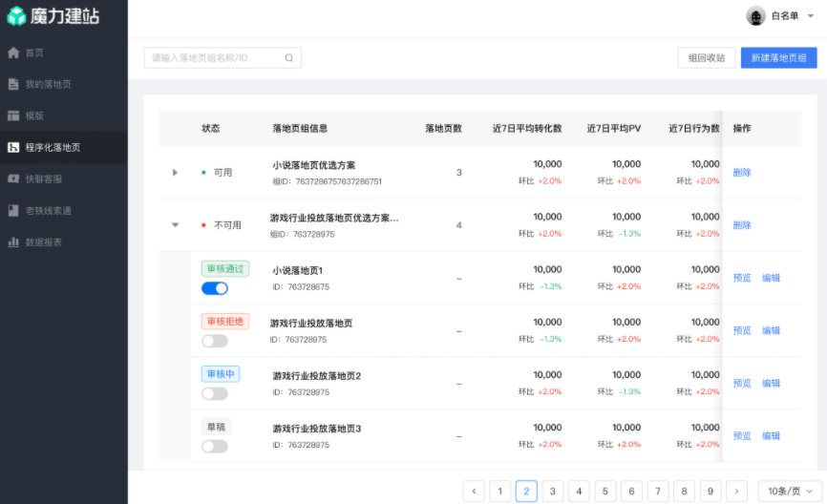Expand the 小说落地页优选方案 group row
This screenshot has height=504, width=827.
click(175, 173)
